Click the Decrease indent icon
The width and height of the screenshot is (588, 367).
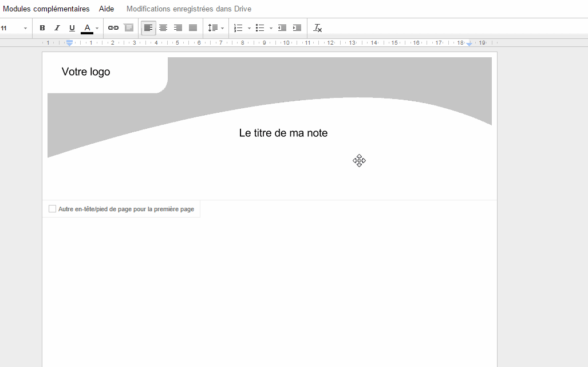click(x=282, y=27)
